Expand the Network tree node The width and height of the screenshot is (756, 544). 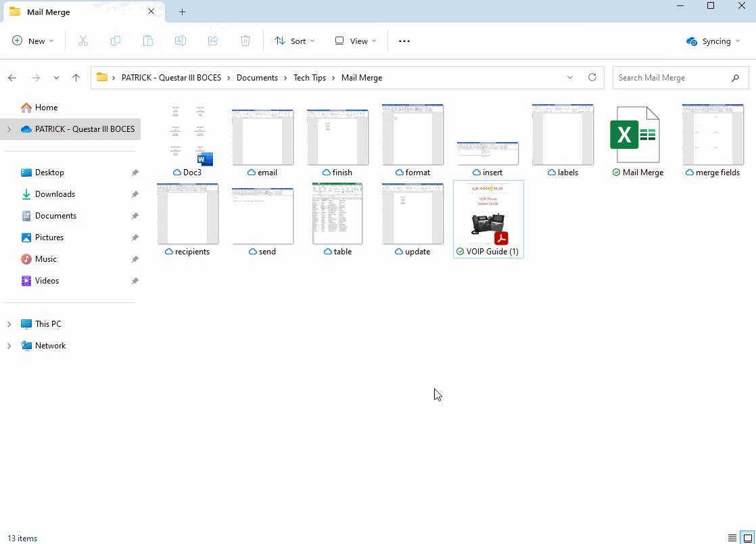[9, 346]
